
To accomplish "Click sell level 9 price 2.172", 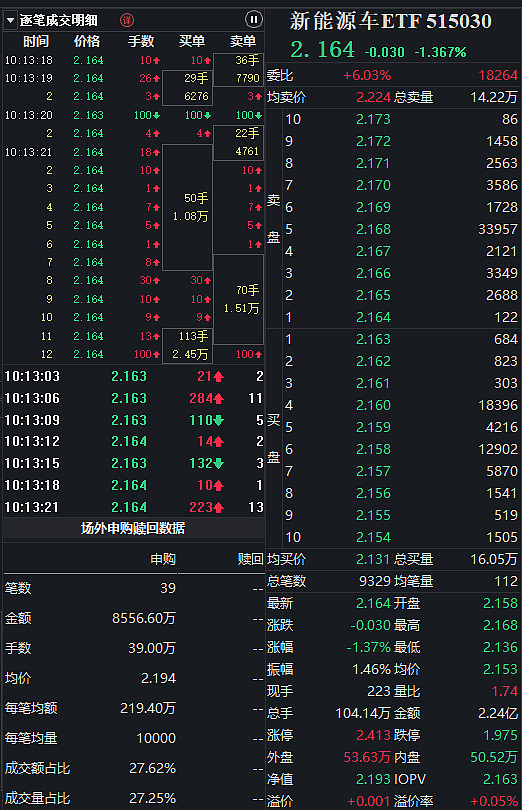I will (373, 141).
